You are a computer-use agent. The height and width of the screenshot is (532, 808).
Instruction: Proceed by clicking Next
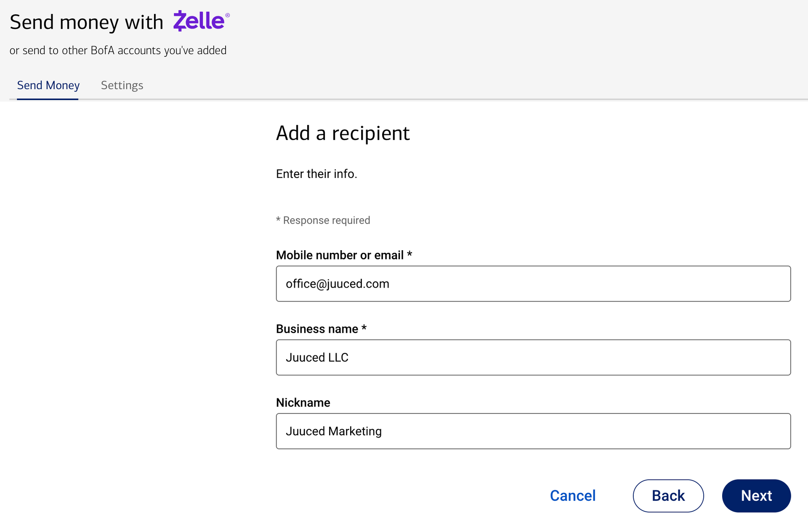pos(756,496)
